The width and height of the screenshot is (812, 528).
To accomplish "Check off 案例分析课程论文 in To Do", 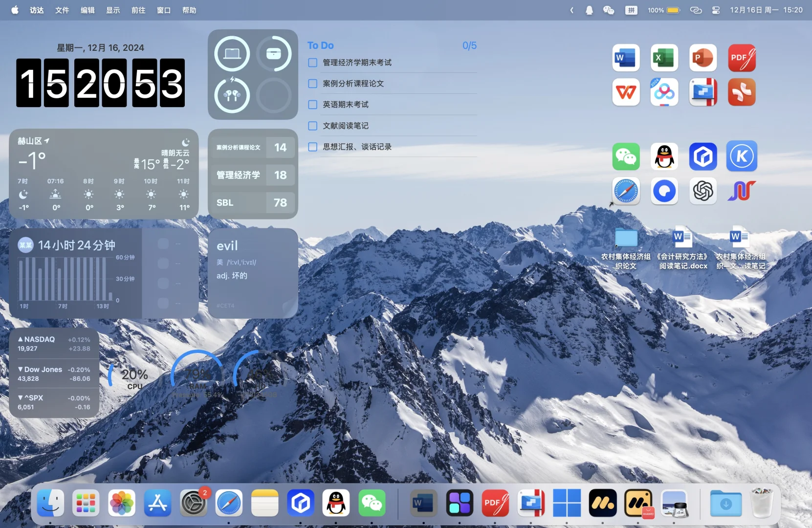I will pos(313,84).
